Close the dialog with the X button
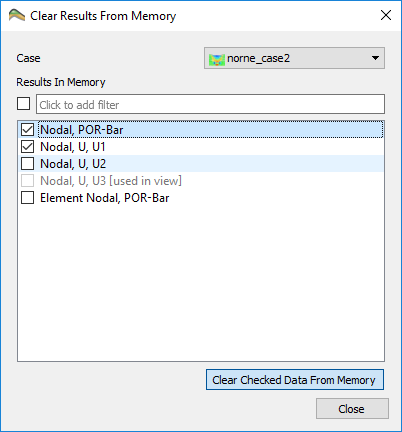The height and width of the screenshot is (432, 402). point(386,15)
